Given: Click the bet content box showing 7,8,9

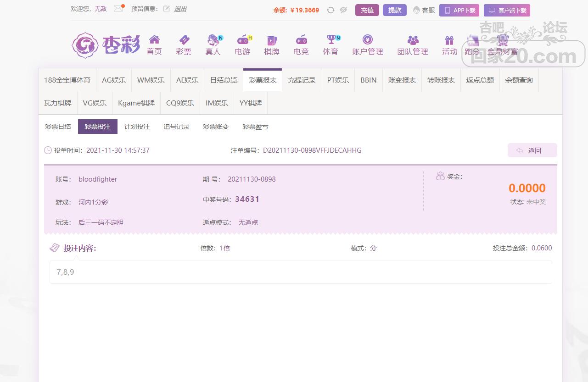Looking at the screenshot, I should [301, 272].
